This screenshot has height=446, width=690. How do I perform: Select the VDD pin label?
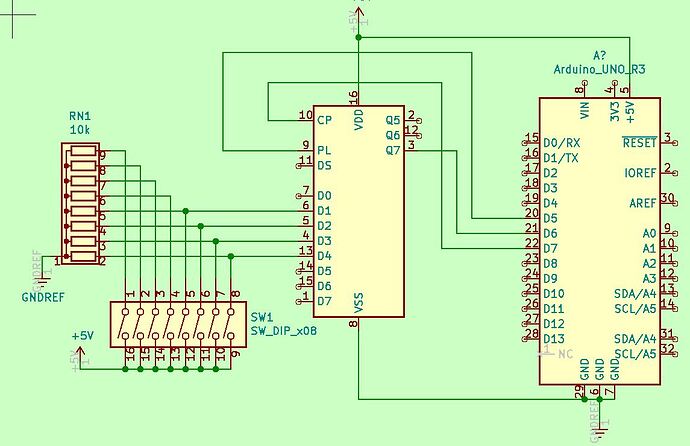(x=359, y=120)
